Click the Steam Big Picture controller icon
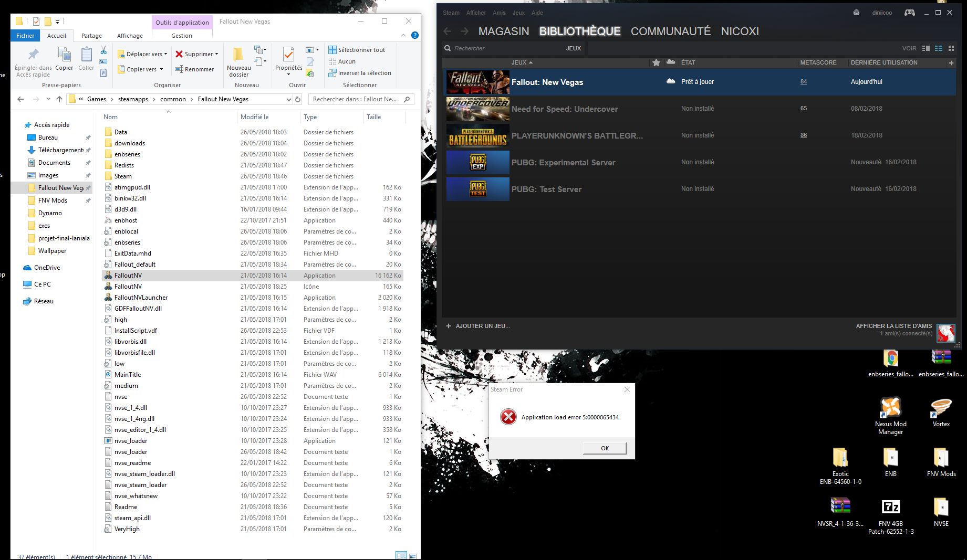This screenshot has width=967, height=560. [909, 13]
